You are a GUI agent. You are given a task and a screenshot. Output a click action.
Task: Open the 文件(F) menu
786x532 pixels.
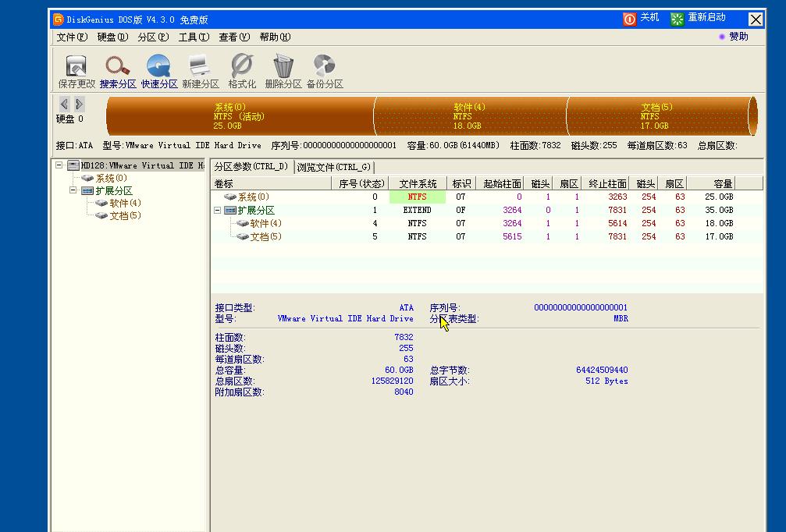[x=72, y=37]
